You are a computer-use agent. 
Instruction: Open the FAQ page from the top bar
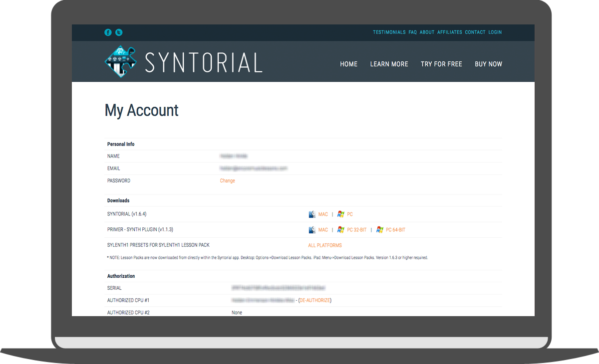[x=412, y=32]
